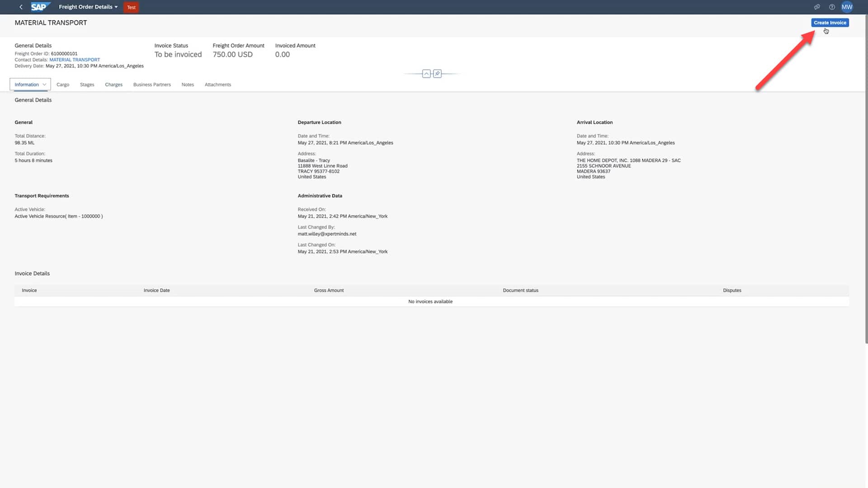Screen dimensions: 868x488
Task: Click the Create Invoice button
Action: (x=830, y=23)
